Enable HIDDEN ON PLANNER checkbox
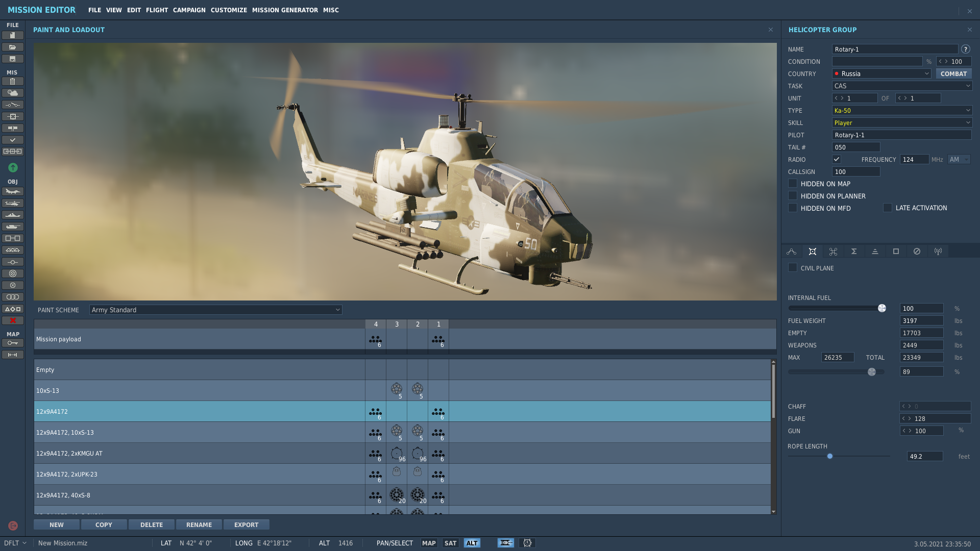The height and width of the screenshot is (551, 980). click(793, 195)
